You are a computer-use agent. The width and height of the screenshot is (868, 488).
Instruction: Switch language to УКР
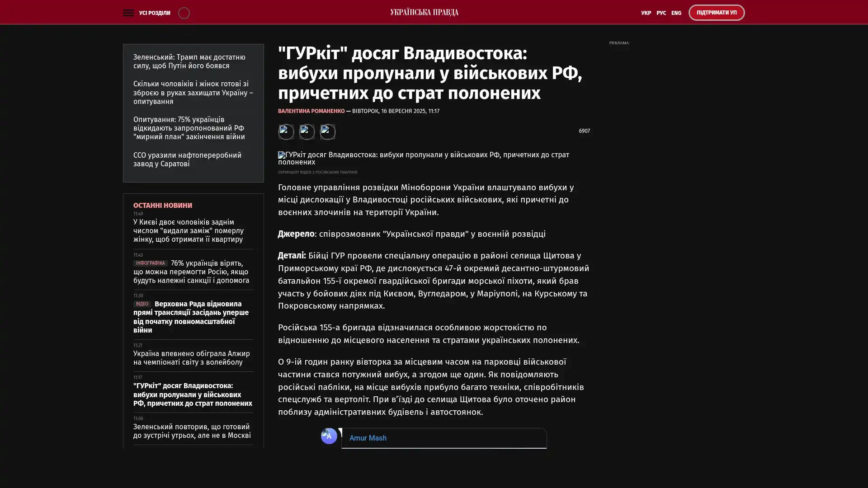coord(646,13)
